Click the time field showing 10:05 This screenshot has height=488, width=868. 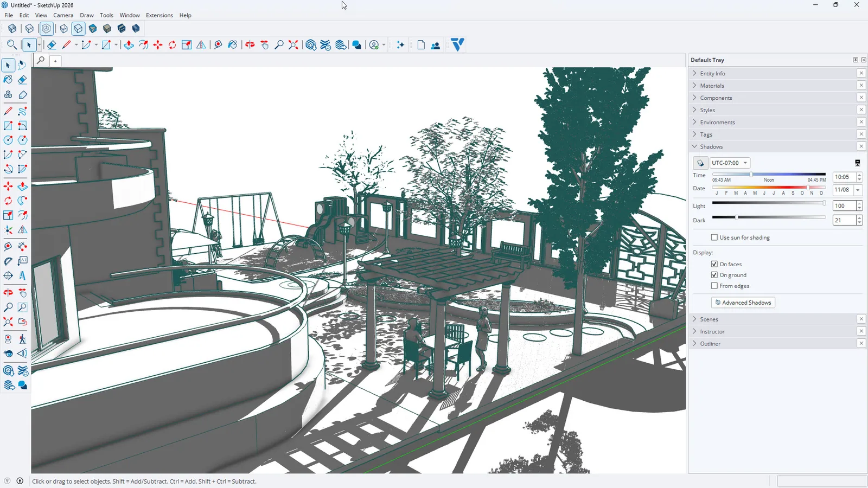point(844,177)
